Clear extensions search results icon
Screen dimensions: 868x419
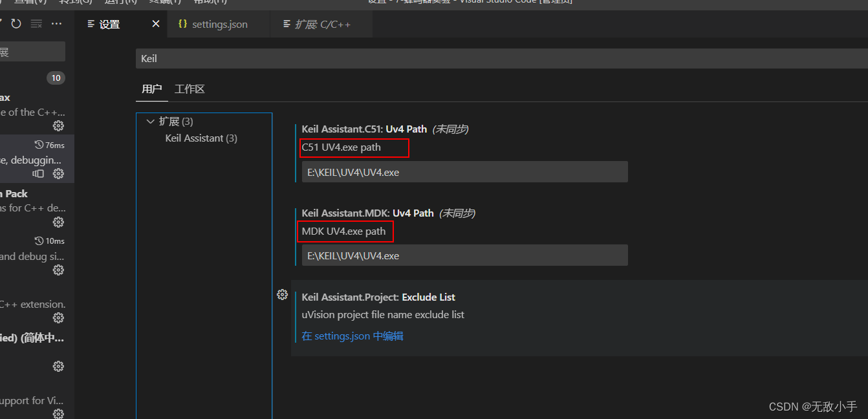(x=36, y=24)
